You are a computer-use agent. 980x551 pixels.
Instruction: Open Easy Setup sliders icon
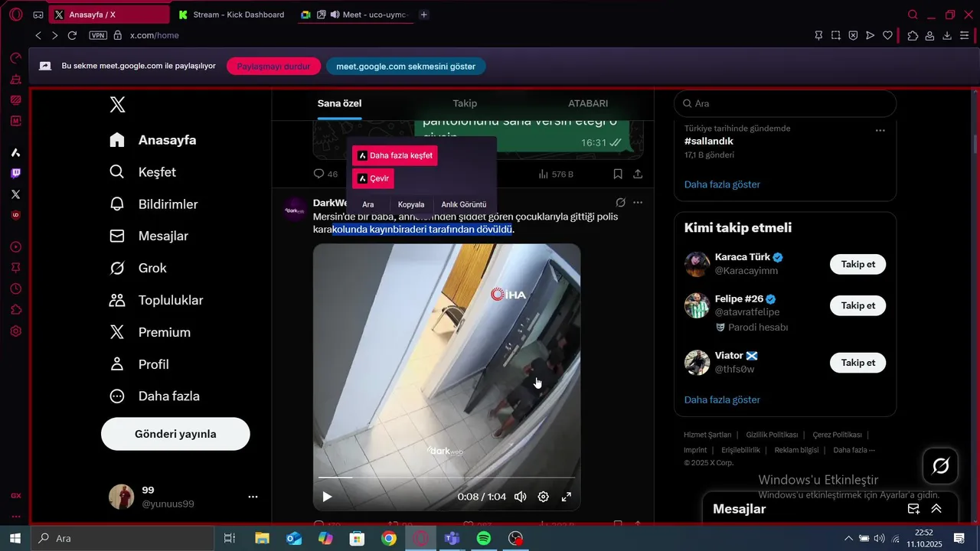pyautogui.click(x=965, y=35)
